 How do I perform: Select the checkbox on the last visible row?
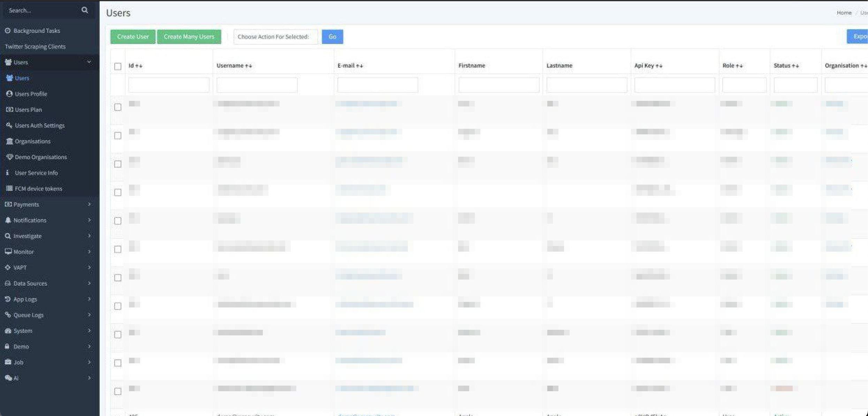(x=117, y=391)
